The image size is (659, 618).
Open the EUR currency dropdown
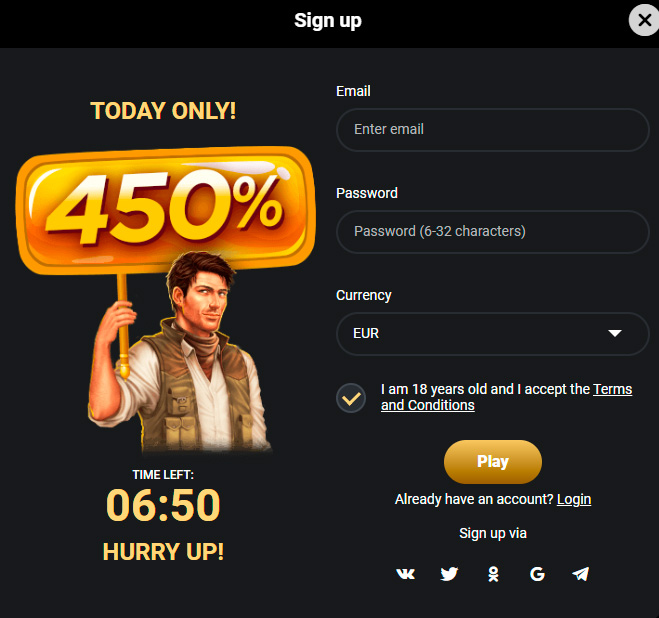(x=493, y=334)
